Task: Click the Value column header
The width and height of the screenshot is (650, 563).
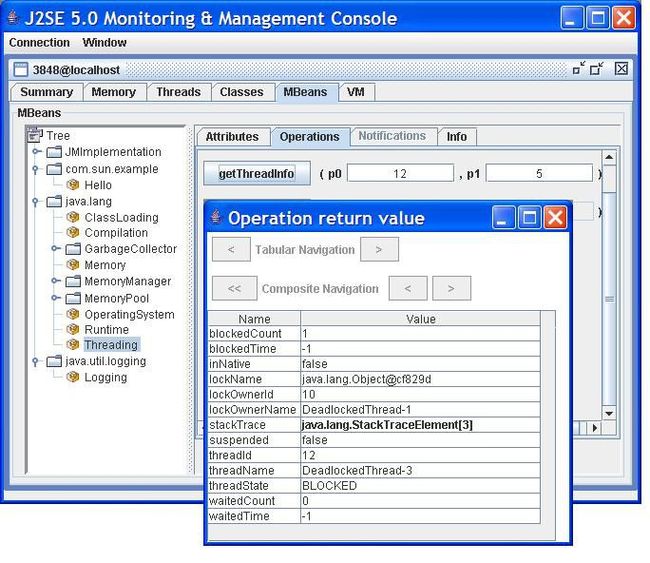Action: 420,319
